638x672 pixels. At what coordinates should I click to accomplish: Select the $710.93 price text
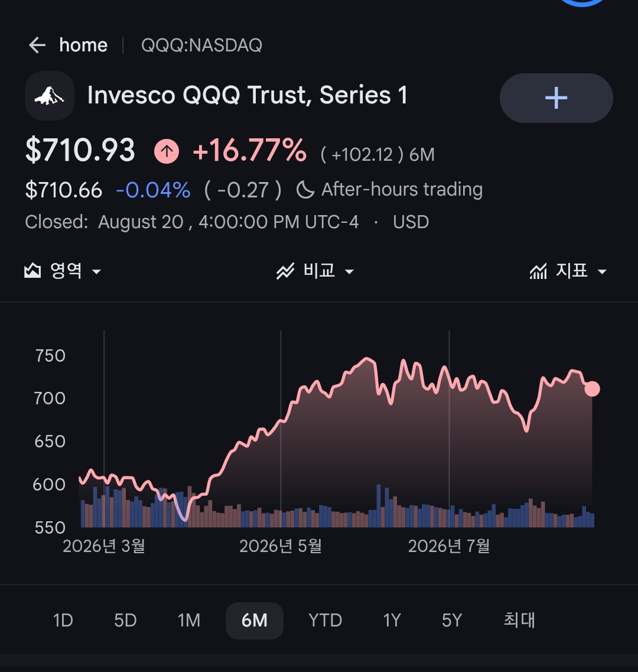click(x=80, y=151)
